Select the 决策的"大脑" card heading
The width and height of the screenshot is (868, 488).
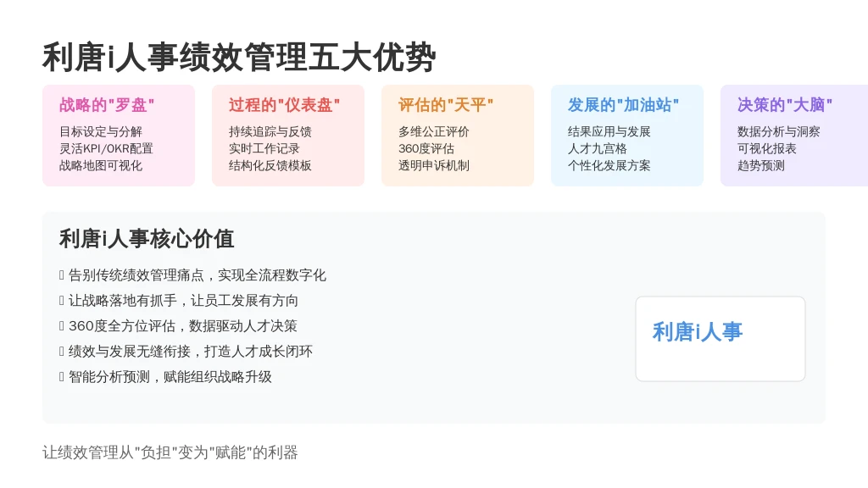coord(785,104)
